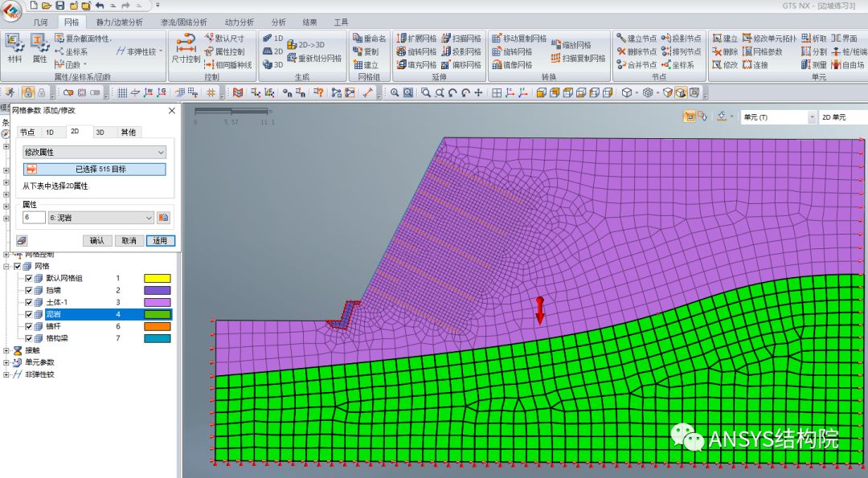Click 修改单元拓扑 modify element topology
This screenshot has height=478, width=868.
tap(769, 39)
